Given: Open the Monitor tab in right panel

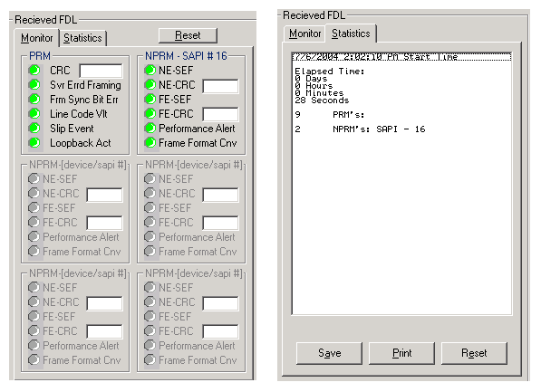Looking at the screenshot, I should click(305, 33).
